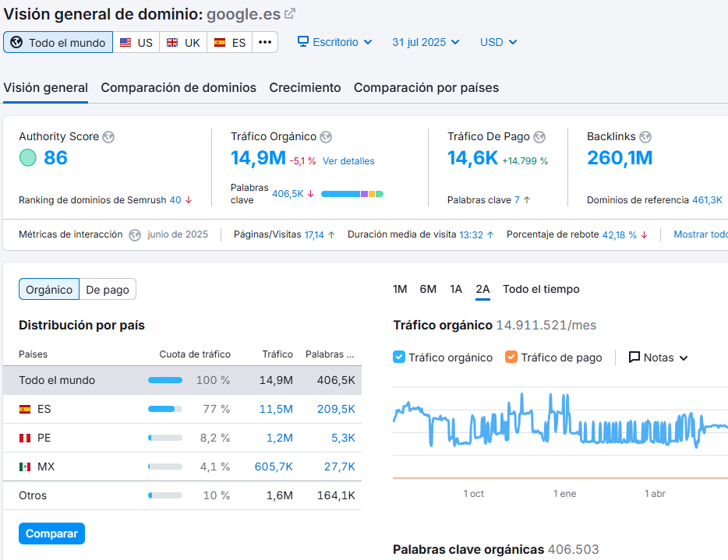The height and width of the screenshot is (560, 728).
Task: Select the 6M time range
Action: (x=428, y=290)
